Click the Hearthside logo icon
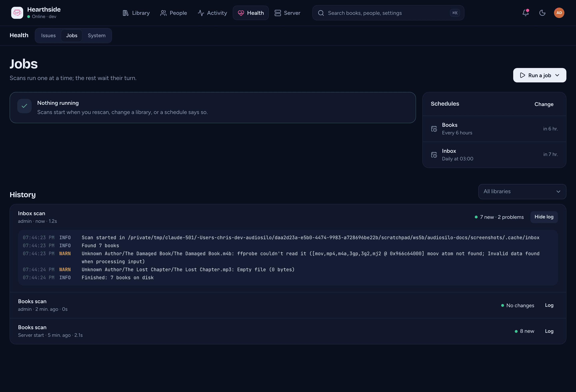 (x=17, y=13)
